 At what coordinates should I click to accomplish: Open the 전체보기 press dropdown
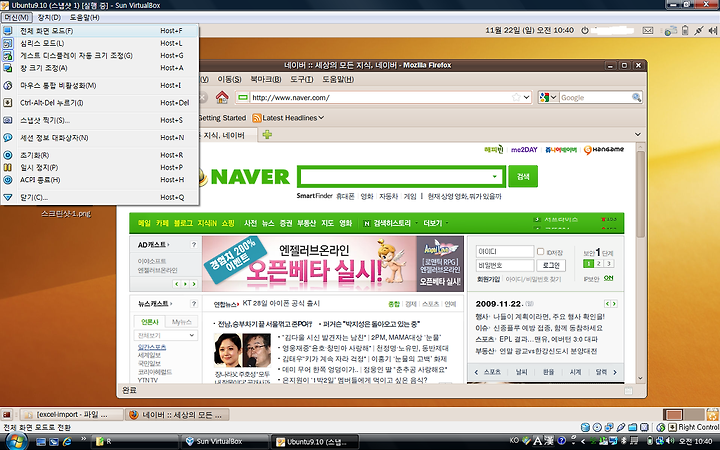point(166,336)
